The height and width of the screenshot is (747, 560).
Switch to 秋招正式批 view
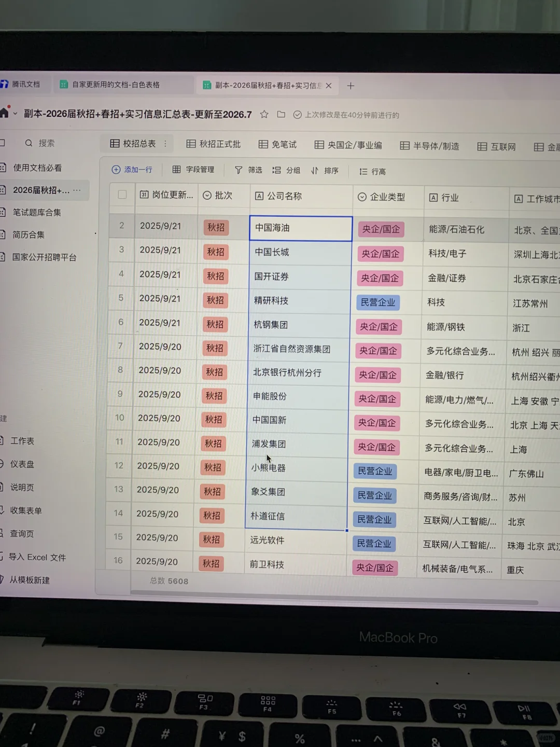(214, 144)
